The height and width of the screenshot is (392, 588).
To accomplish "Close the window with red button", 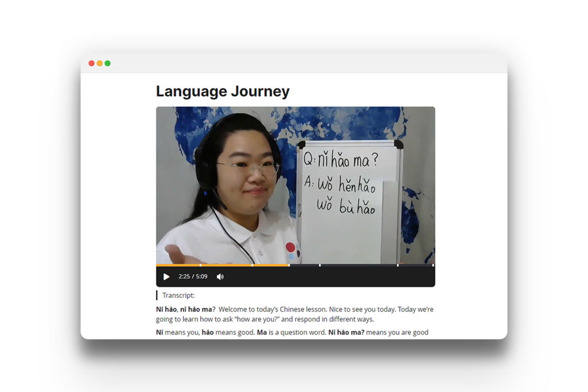I will 91,63.
